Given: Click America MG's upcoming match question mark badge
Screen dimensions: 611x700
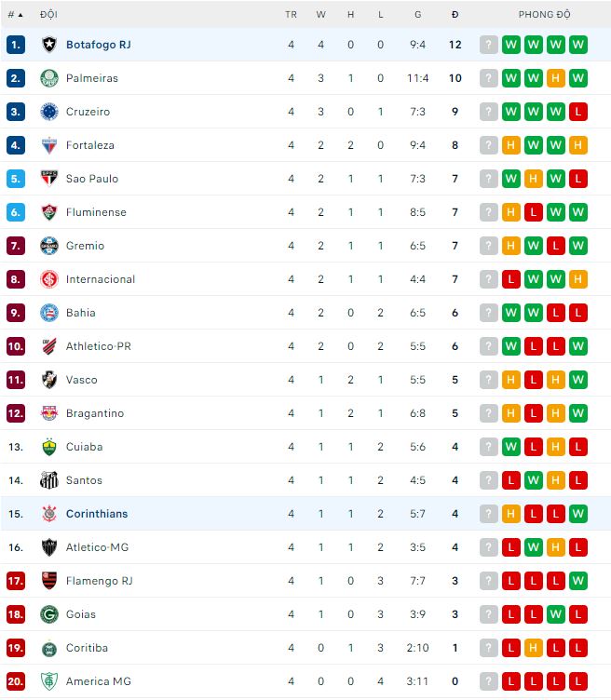Looking at the screenshot, I should (489, 681).
